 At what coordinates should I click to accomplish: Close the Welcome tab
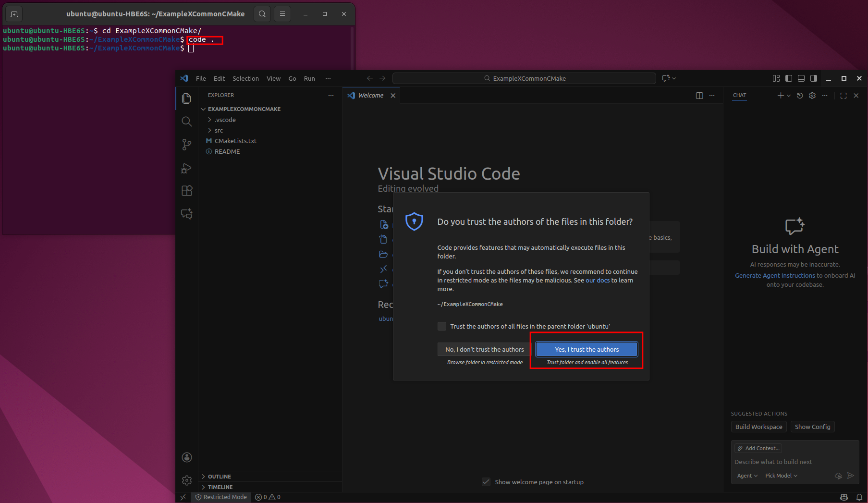pos(393,96)
